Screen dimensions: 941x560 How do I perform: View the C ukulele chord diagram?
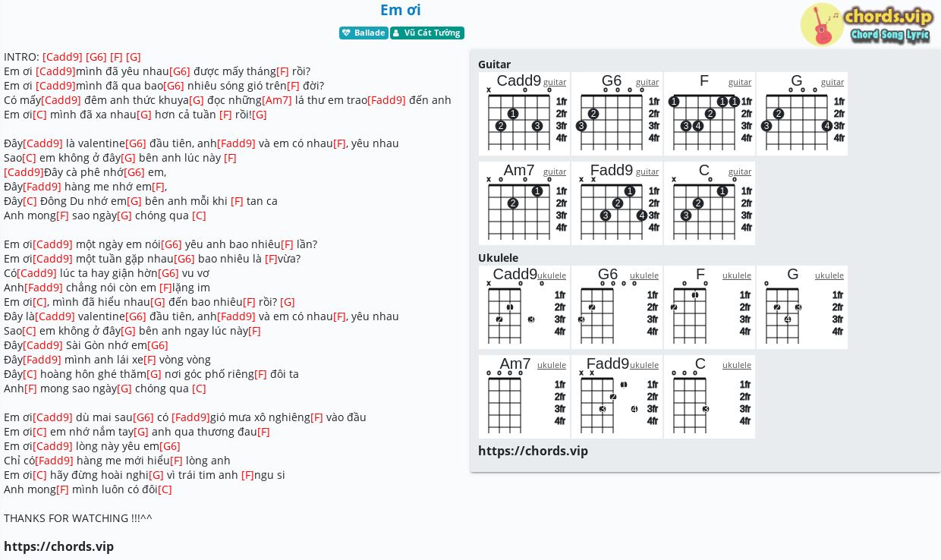[710, 397]
